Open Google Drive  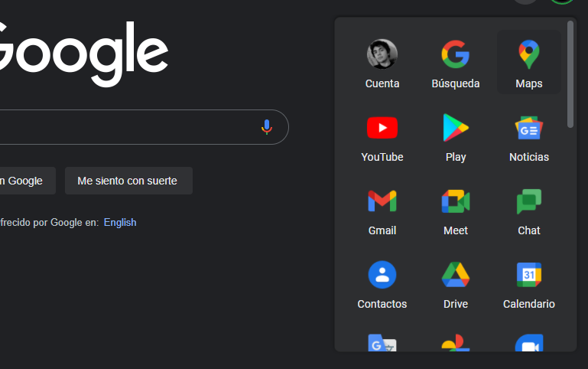[x=456, y=283]
